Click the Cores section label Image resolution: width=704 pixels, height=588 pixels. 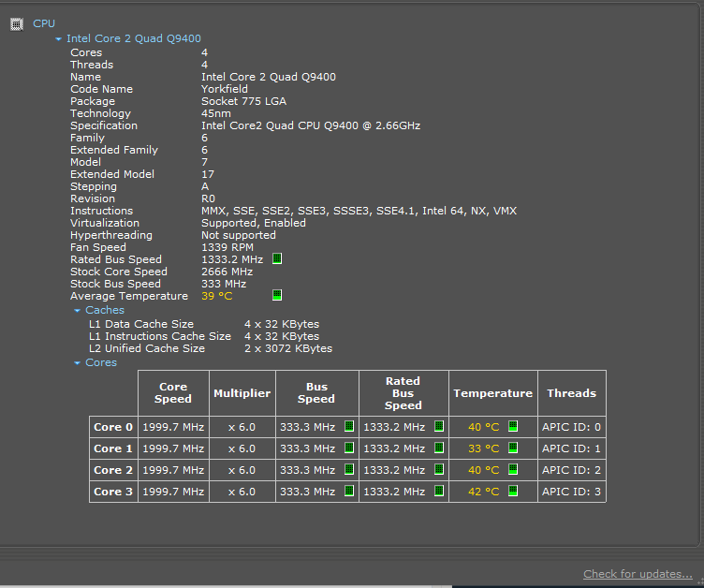[101, 362]
